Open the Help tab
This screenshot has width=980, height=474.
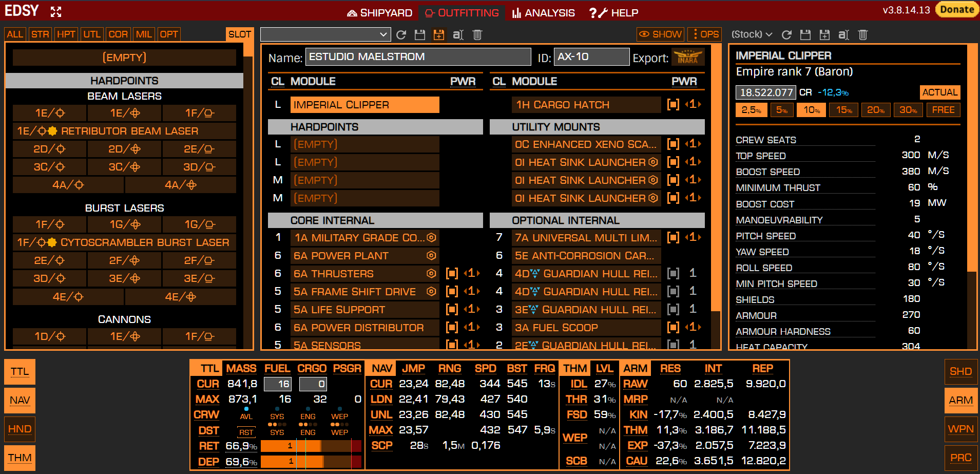coord(613,13)
